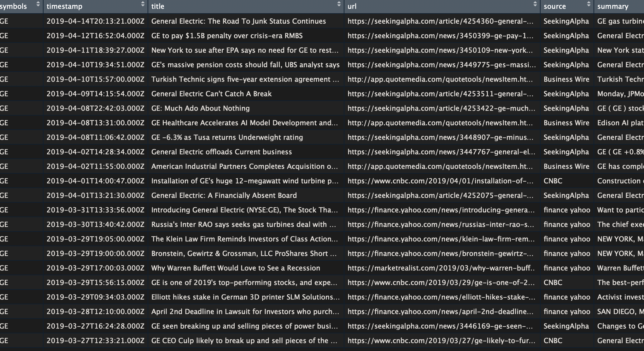Select timestamp cell 2019-04-01T14:00:47.000Z

pos(95,181)
